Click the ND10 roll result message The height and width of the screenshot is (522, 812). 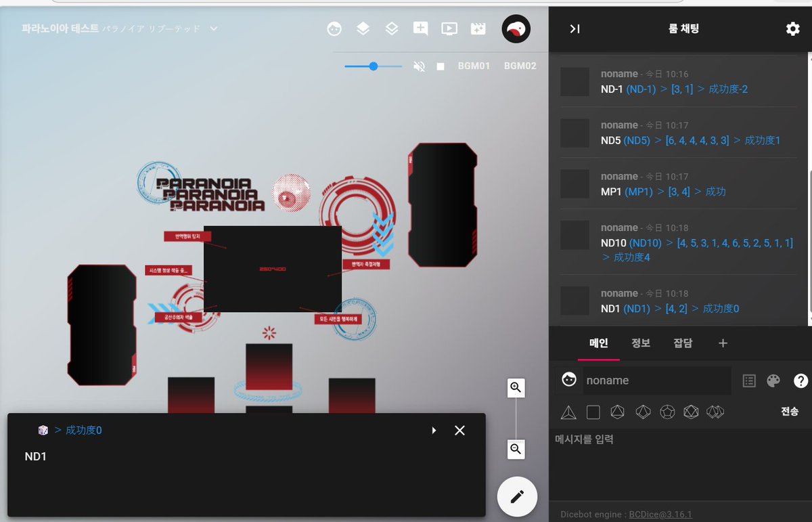(697, 250)
